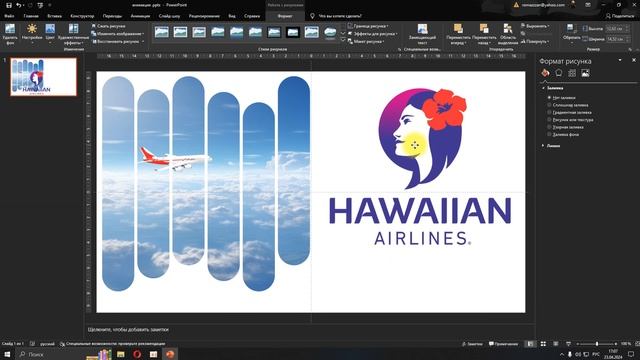
Task: Open Change Picture (Изменить изображение) dropdown
Action: (118, 33)
